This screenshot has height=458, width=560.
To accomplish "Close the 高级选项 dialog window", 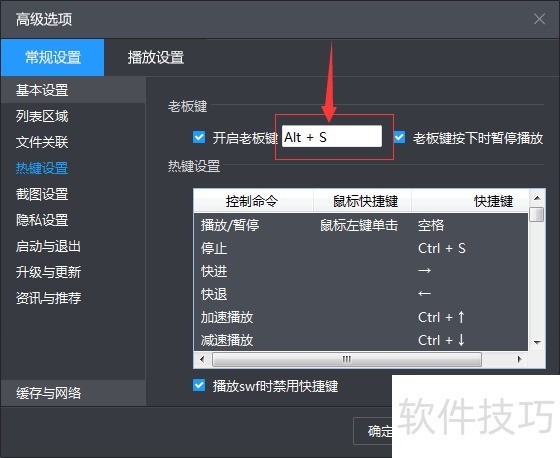I will click(539, 19).
